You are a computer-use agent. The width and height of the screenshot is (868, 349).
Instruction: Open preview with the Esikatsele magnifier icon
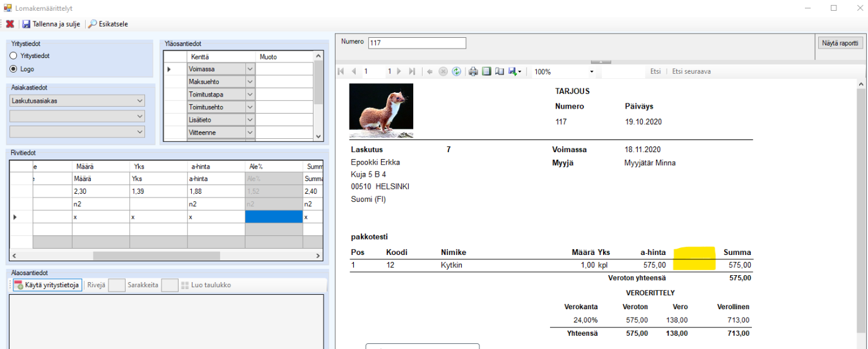(x=93, y=24)
